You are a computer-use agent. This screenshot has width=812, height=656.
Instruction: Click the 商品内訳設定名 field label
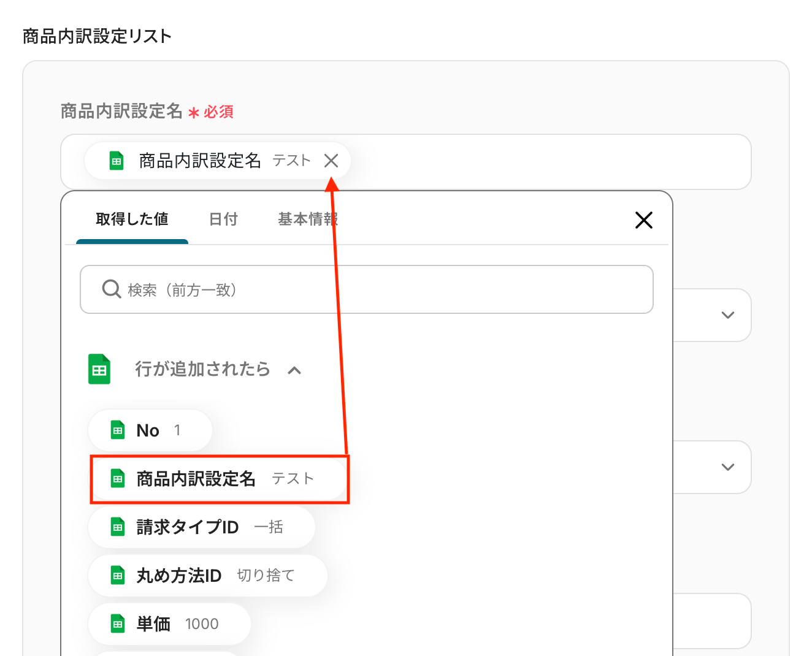(122, 111)
